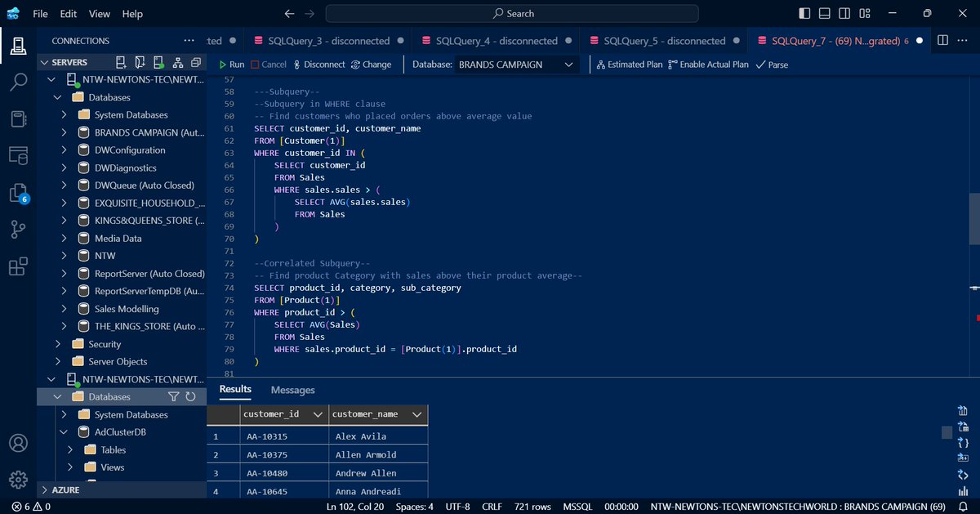Refresh the selected Databases node
Screen dimensions: 980x514
coord(191,396)
